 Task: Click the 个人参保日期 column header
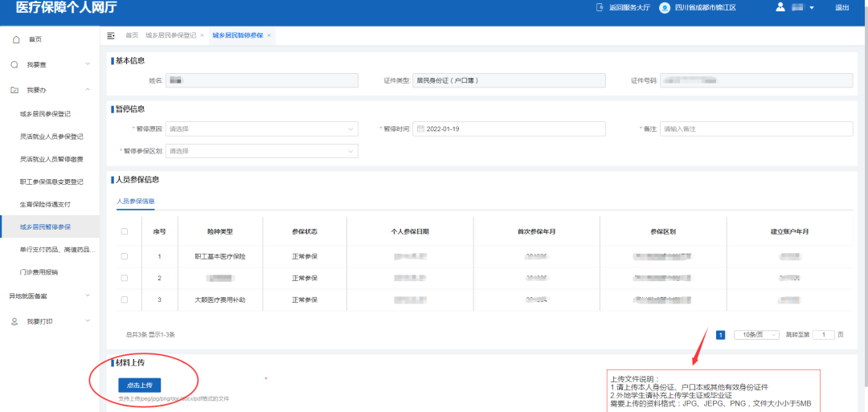tap(410, 231)
